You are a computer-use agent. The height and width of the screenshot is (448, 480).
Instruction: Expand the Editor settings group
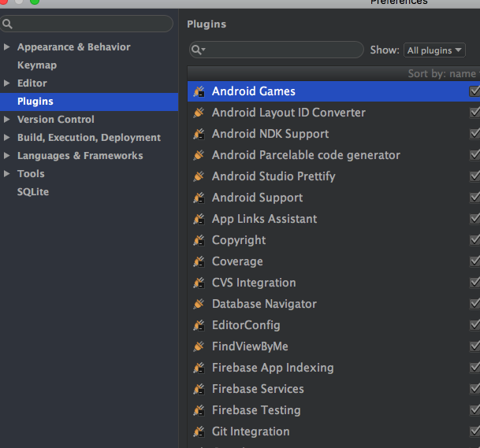[6, 83]
